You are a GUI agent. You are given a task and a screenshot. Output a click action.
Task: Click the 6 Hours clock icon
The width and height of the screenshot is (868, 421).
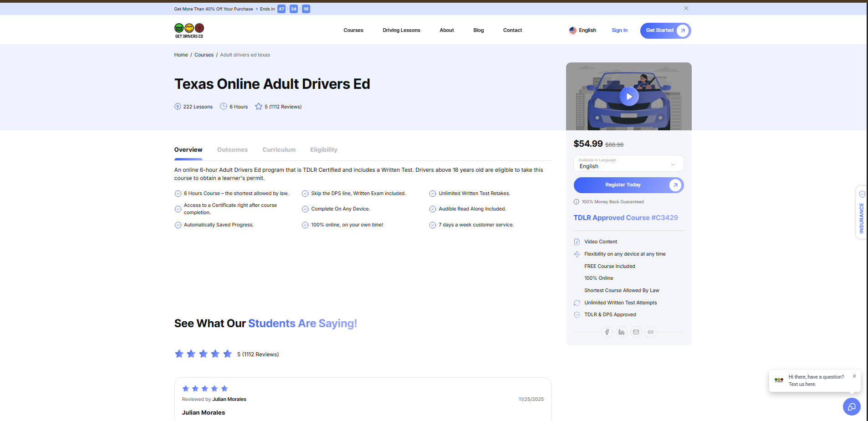point(224,106)
